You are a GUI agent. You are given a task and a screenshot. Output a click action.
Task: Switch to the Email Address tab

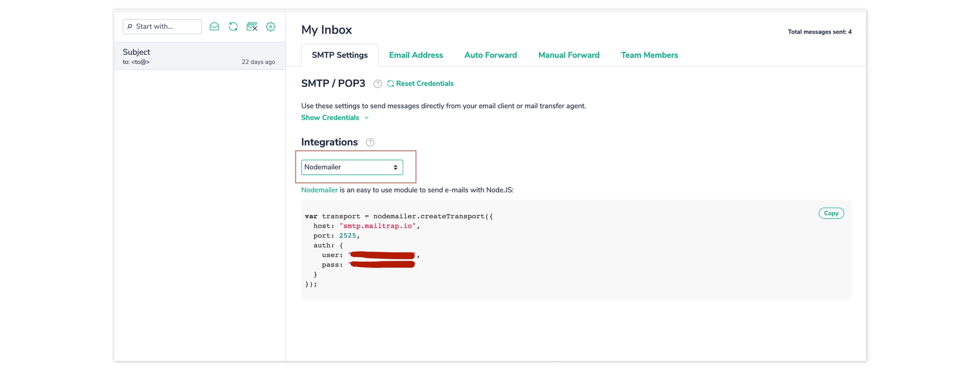pos(415,55)
